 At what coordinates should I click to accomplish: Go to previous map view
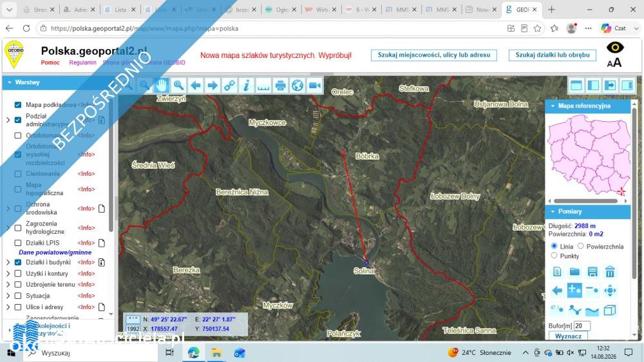point(196,86)
